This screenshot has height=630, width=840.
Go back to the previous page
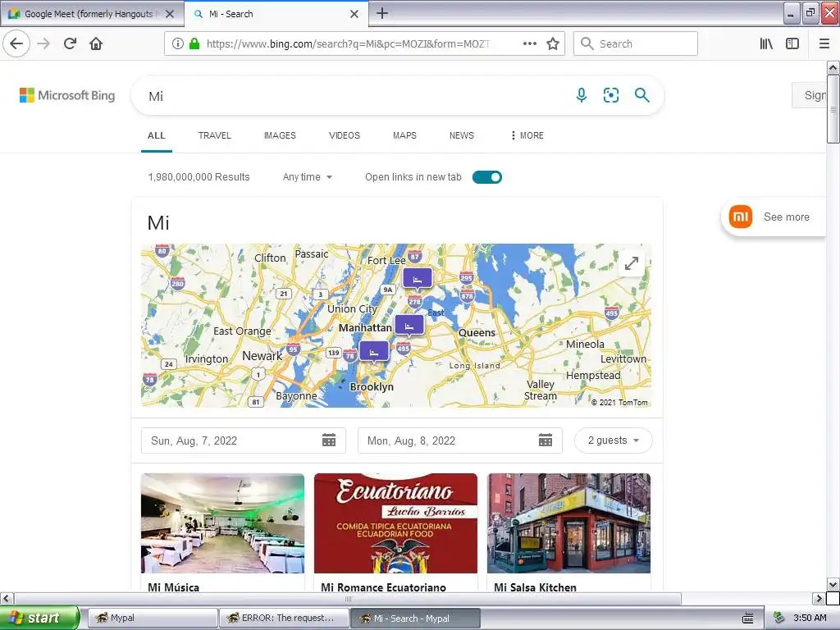16,43
